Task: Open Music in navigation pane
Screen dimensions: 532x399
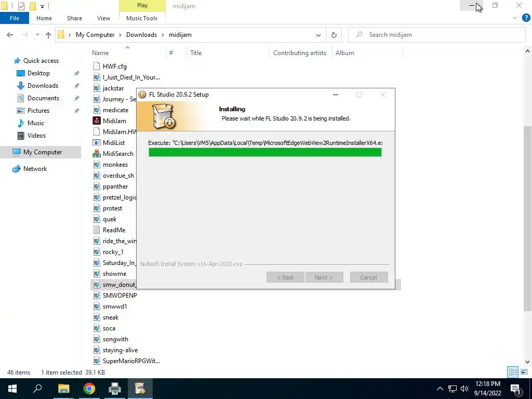Action: (36, 123)
